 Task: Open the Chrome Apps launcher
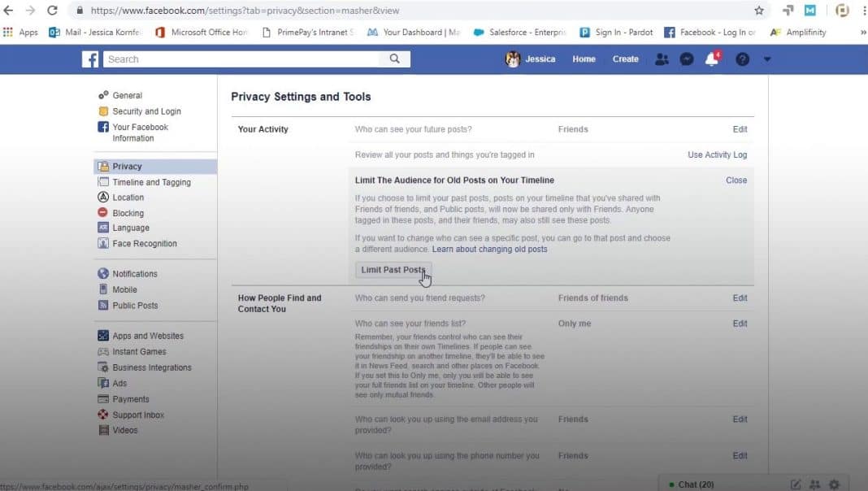coord(7,32)
